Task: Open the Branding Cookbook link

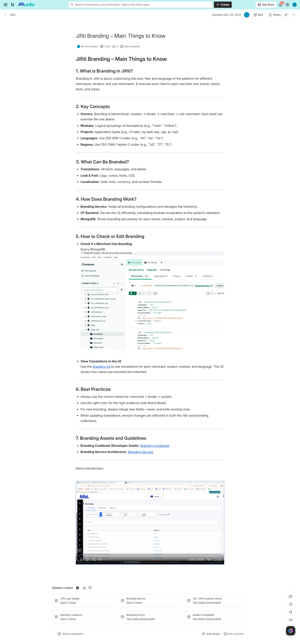Action: (155, 445)
